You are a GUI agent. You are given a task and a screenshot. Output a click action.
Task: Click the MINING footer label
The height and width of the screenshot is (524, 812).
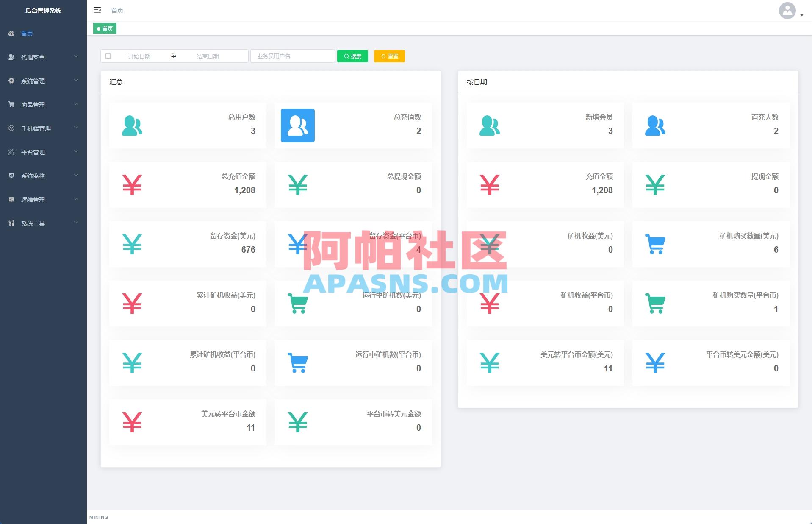98,517
